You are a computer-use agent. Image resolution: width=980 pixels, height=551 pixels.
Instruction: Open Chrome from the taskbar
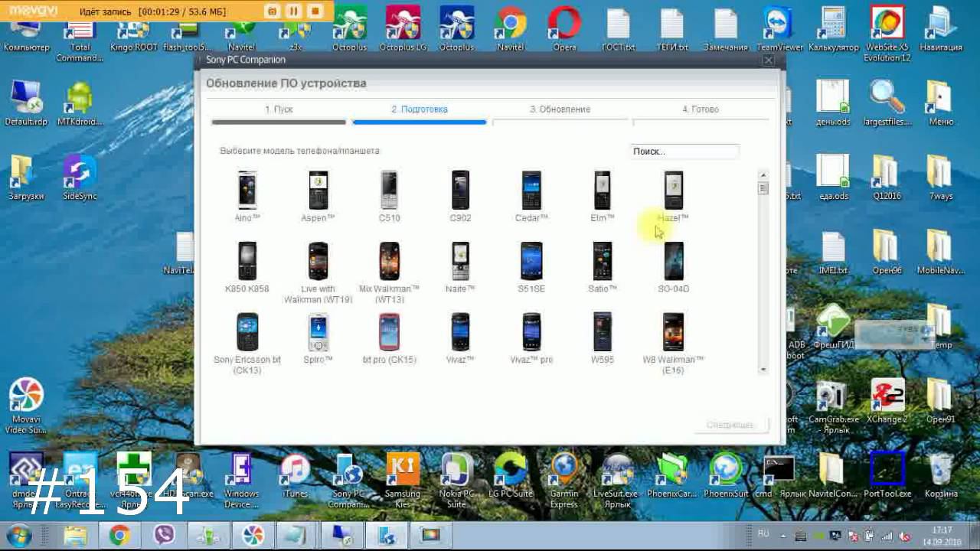pos(119,535)
